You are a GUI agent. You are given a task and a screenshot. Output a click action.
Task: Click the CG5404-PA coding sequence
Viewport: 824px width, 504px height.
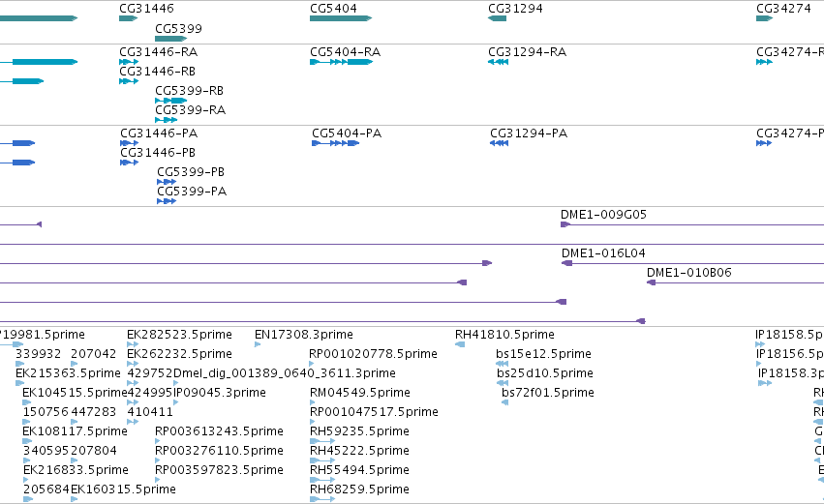click(x=336, y=143)
